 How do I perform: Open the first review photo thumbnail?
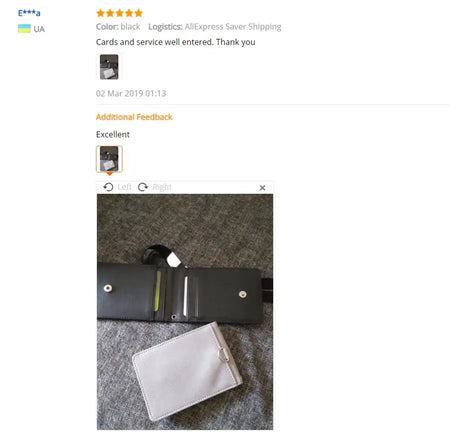(x=109, y=67)
